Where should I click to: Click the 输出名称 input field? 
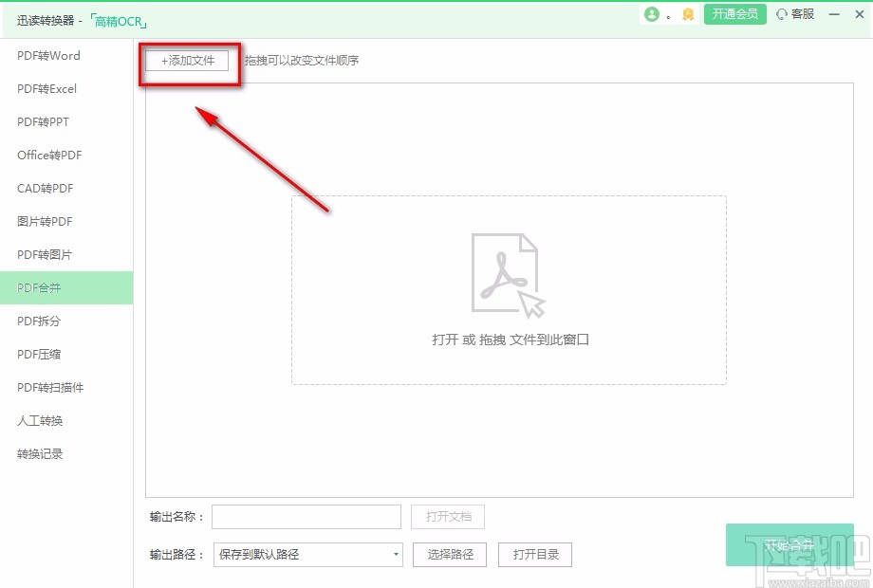[x=306, y=516]
